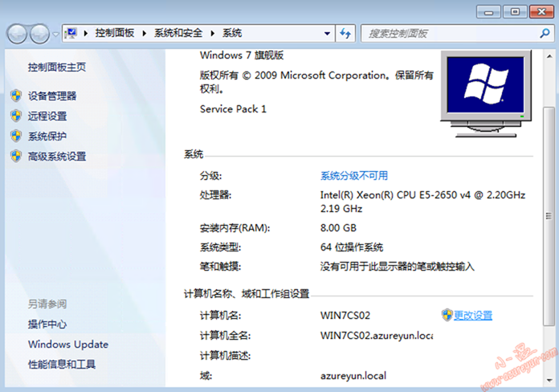This screenshot has width=559, height=392.
Task: Click the processor value Intel(R) Xeon(R) CPU
Action: [422, 202]
